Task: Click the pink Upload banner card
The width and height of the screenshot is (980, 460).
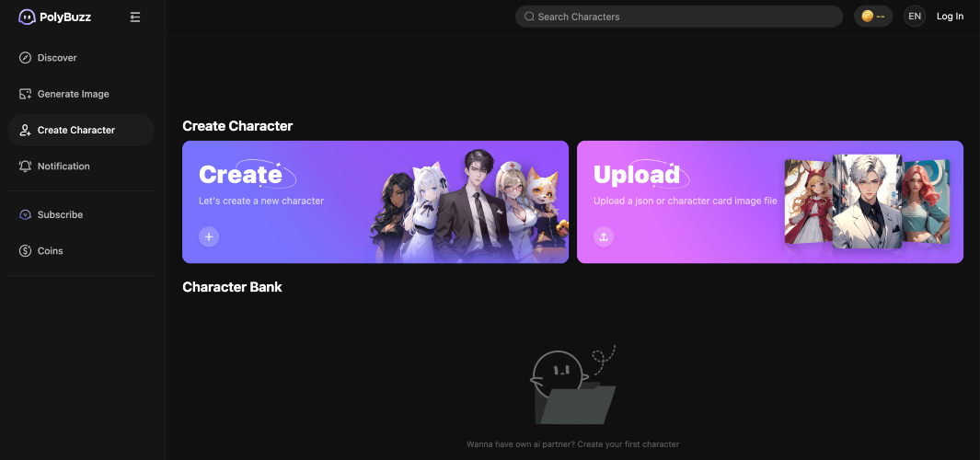Action: click(769, 201)
